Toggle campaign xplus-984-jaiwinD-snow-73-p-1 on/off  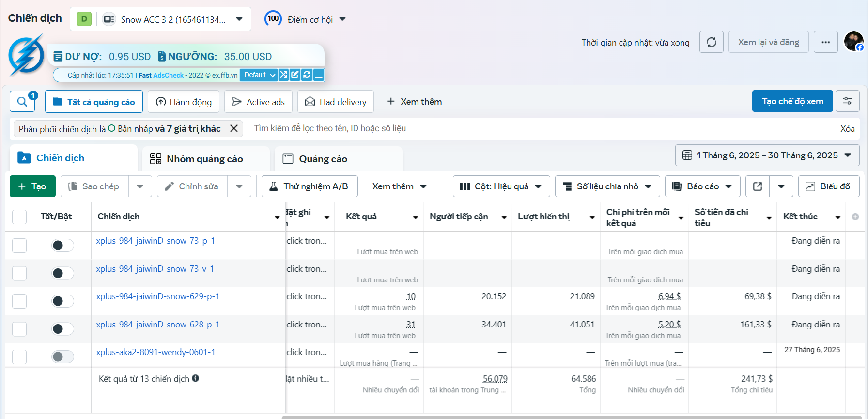(x=62, y=245)
